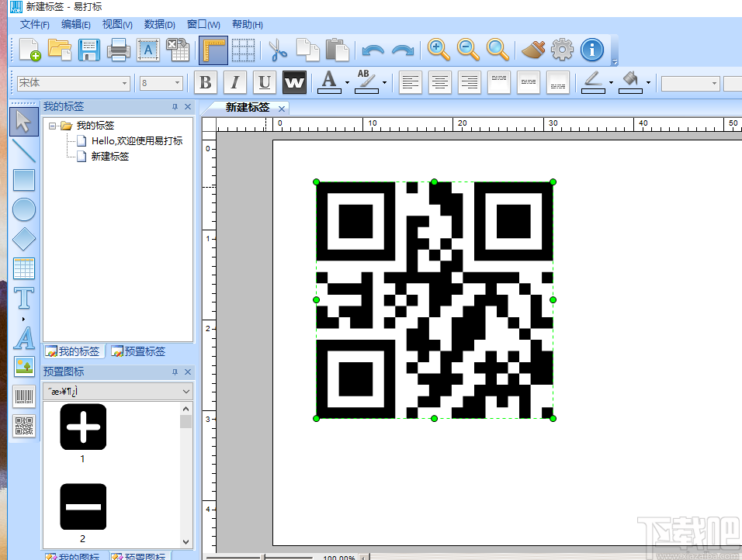
Task: Align text to the right
Action: point(470,83)
